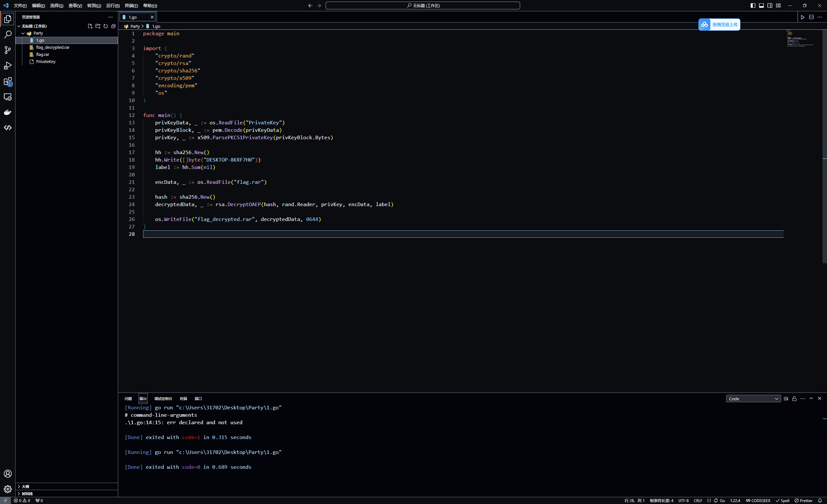Switch to the Terminal panel tab
The width and height of the screenshot is (827, 504).
click(x=183, y=399)
